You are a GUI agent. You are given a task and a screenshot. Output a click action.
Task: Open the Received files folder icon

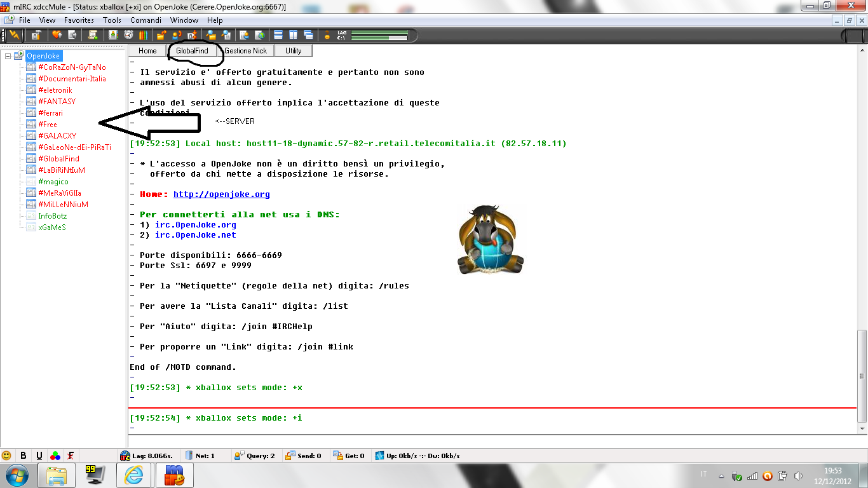(x=211, y=35)
